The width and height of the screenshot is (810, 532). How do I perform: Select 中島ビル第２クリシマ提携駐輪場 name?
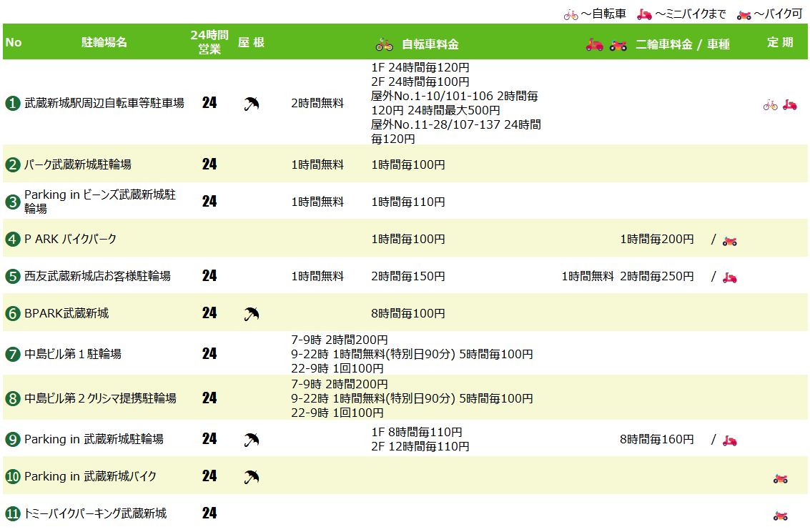click(100, 398)
